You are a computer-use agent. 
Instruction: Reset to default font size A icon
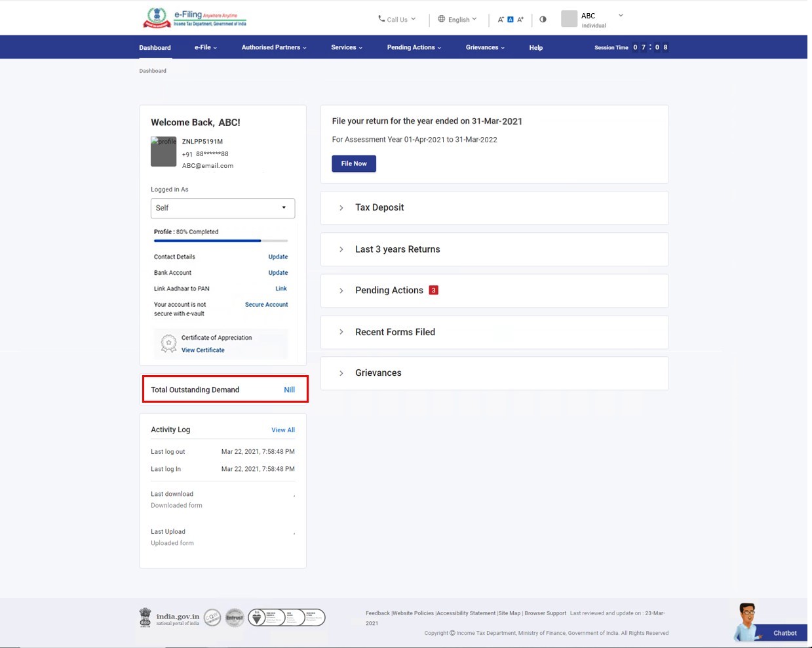point(511,20)
